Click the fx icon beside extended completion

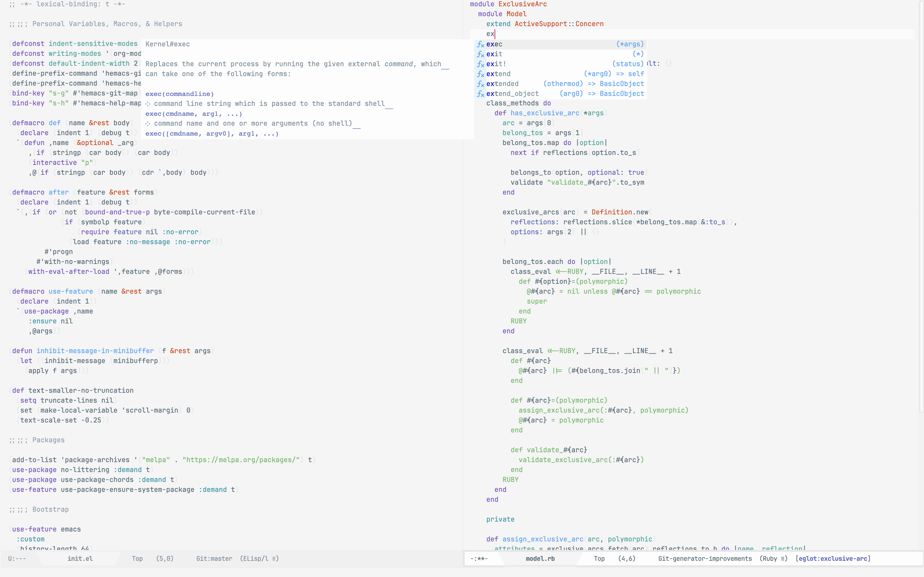[480, 84]
